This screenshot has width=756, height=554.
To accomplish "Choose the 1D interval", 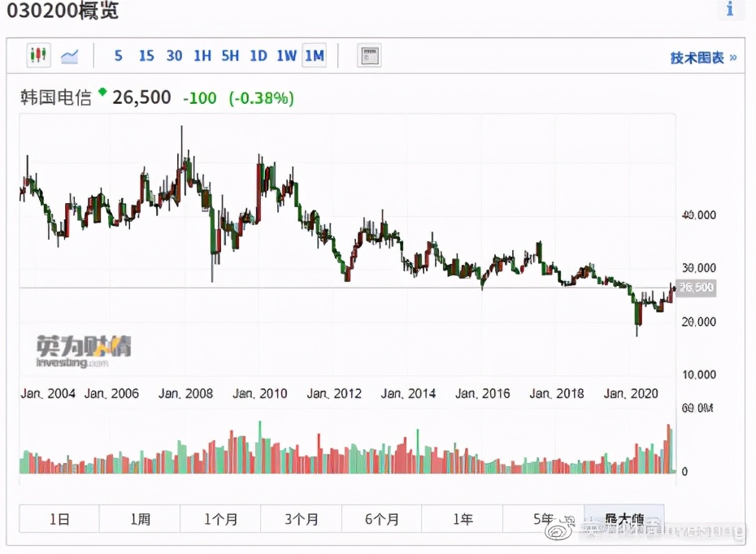I will click(x=258, y=56).
